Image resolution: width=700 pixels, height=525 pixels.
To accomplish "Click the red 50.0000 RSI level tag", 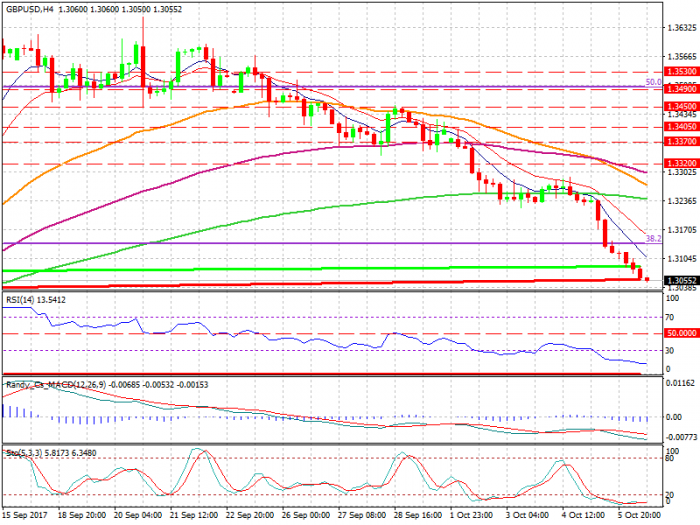I will click(x=680, y=332).
